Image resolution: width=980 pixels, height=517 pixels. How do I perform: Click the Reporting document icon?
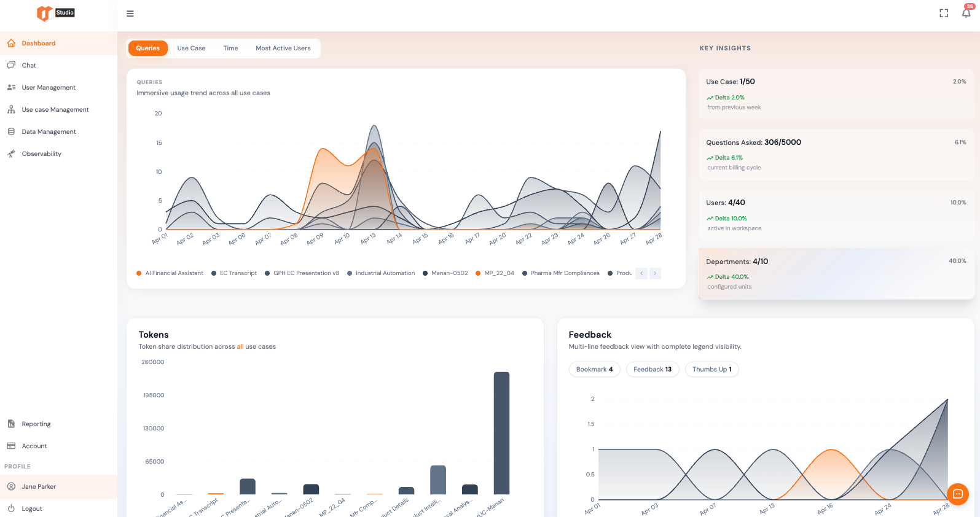point(11,424)
